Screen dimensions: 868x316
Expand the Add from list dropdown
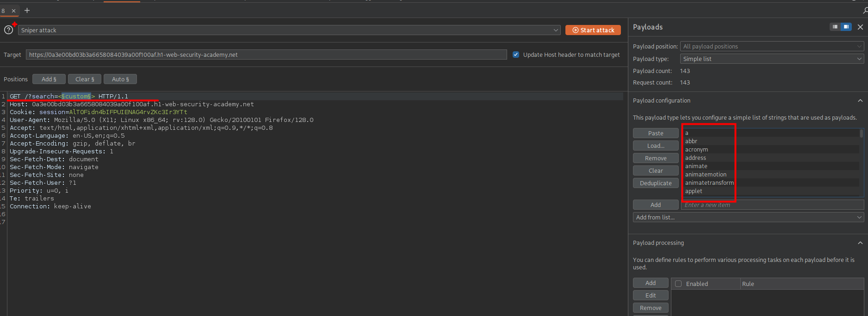748,217
